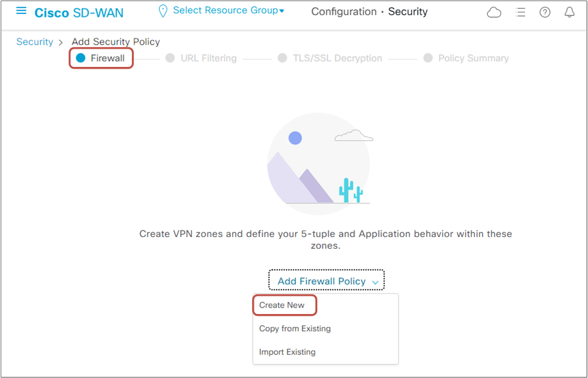Choose Import Existing option
The image size is (588, 378).
click(x=288, y=352)
